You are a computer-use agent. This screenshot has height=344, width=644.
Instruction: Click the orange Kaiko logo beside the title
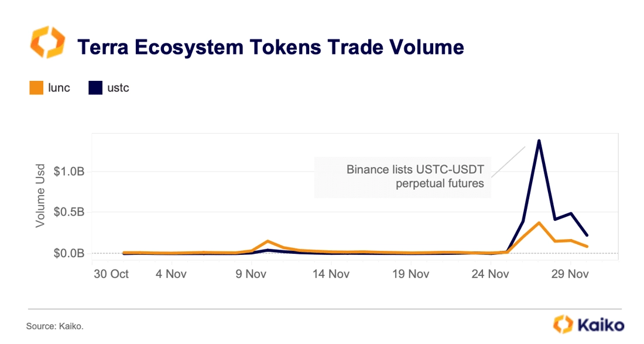coord(47,42)
